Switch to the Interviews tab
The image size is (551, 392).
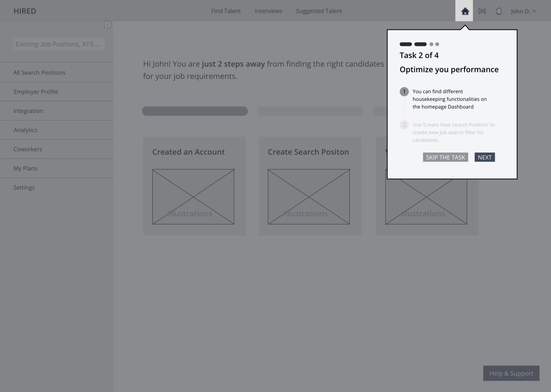pos(268,11)
